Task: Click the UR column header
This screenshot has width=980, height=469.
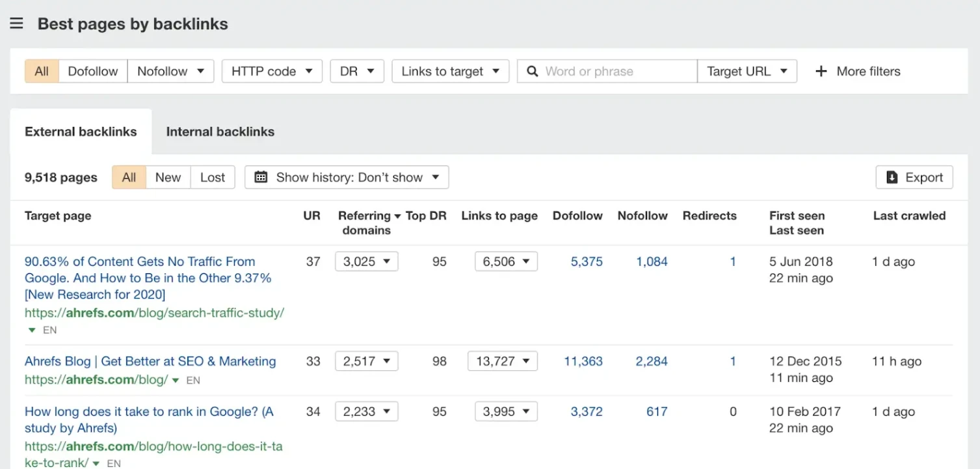Action: coord(312,215)
